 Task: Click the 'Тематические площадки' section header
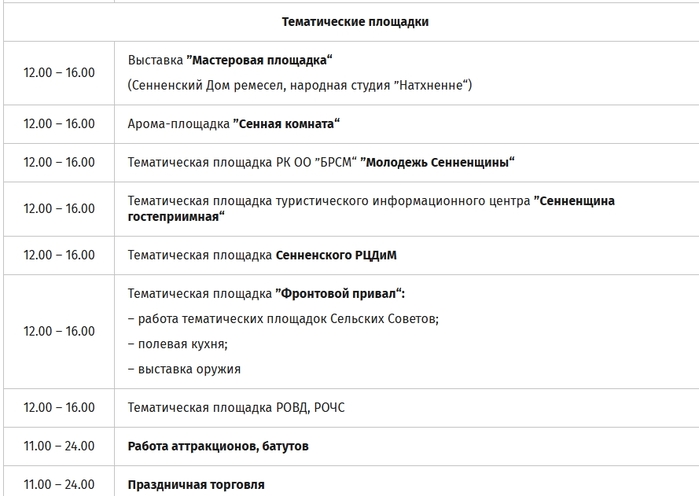pyautogui.click(x=355, y=22)
